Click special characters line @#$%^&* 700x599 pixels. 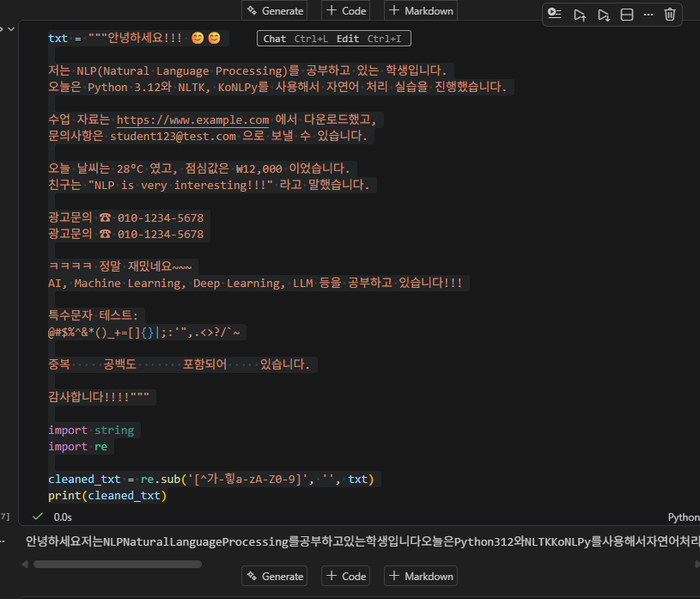coord(143,333)
